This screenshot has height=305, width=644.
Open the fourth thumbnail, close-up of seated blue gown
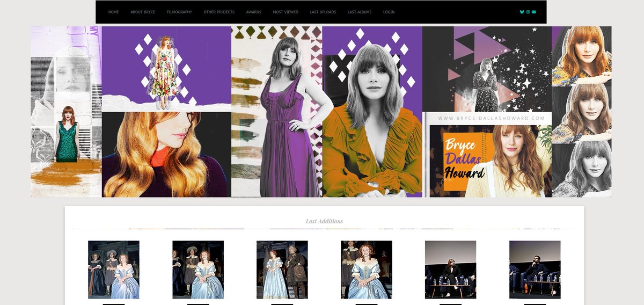[367, 270]
